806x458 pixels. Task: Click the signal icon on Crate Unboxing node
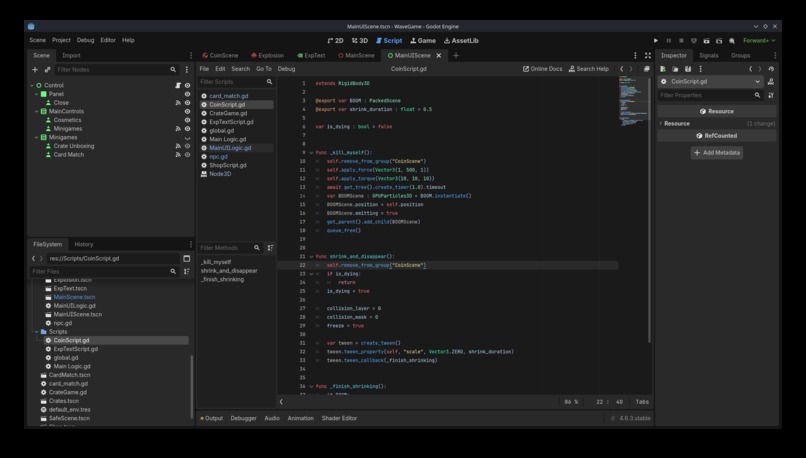(178, 146)
